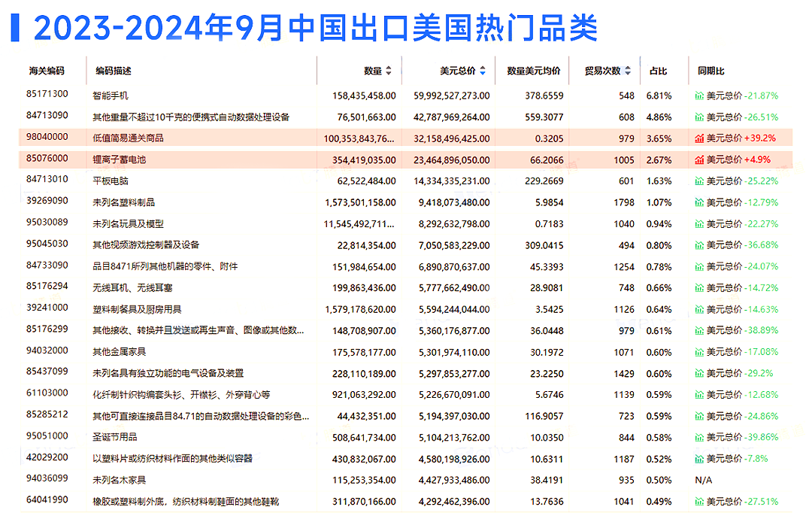This screenshot has width=812, height=525.
Task: Click the 同期比 column header
Action: (711, 71)
